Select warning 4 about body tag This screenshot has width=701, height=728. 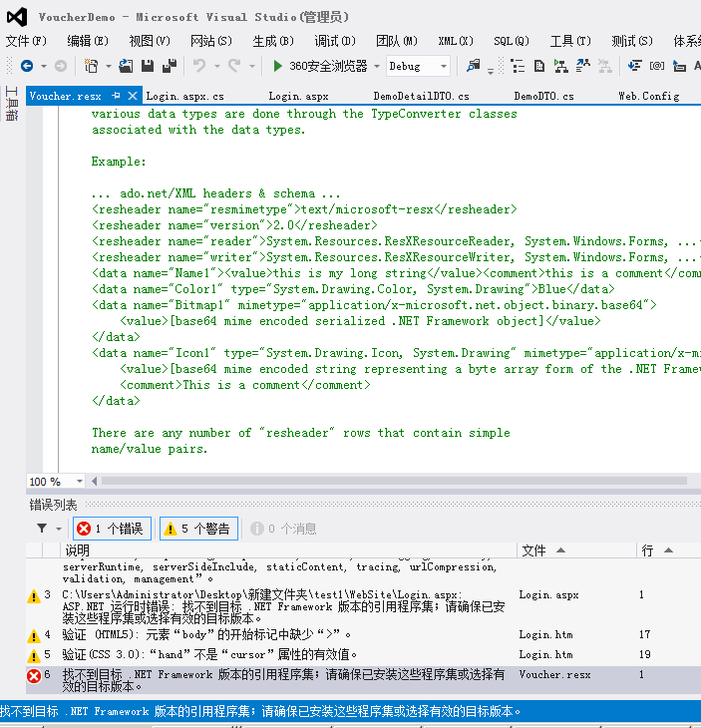coord(363,634)
